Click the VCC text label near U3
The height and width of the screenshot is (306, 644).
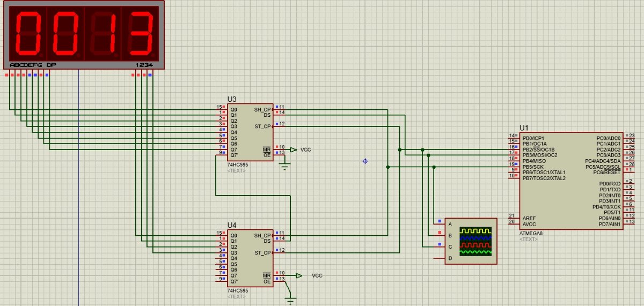[305, 150]
